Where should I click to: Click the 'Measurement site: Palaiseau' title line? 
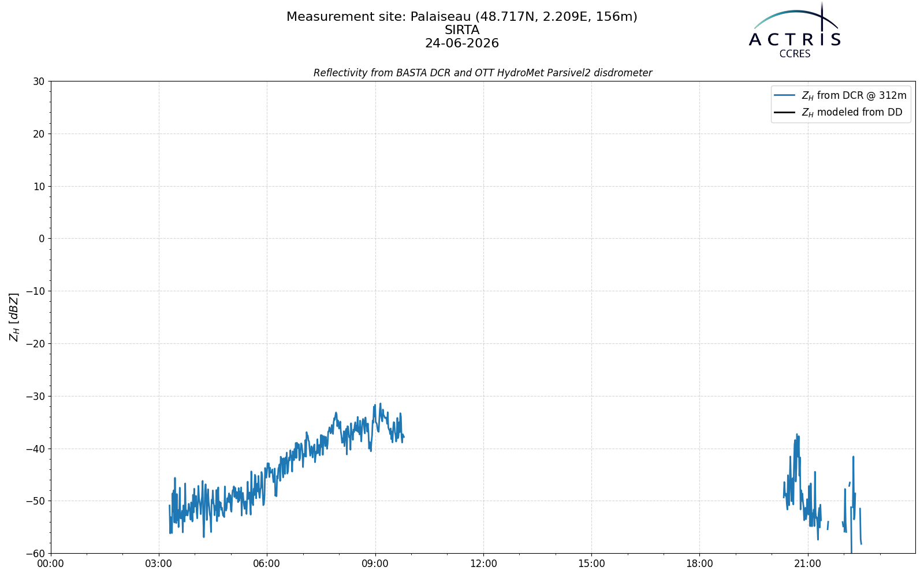[x=462, y=17]
